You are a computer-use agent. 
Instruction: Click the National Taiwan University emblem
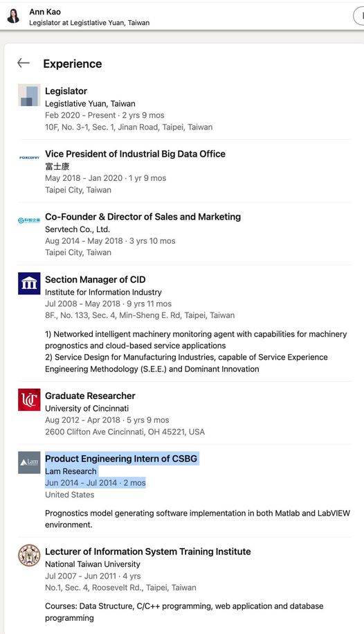[x=29, y=556]
